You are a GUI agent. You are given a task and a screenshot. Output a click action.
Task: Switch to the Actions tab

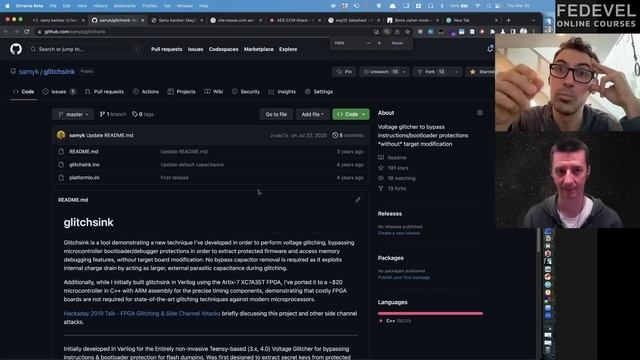(x=146, y=91)
